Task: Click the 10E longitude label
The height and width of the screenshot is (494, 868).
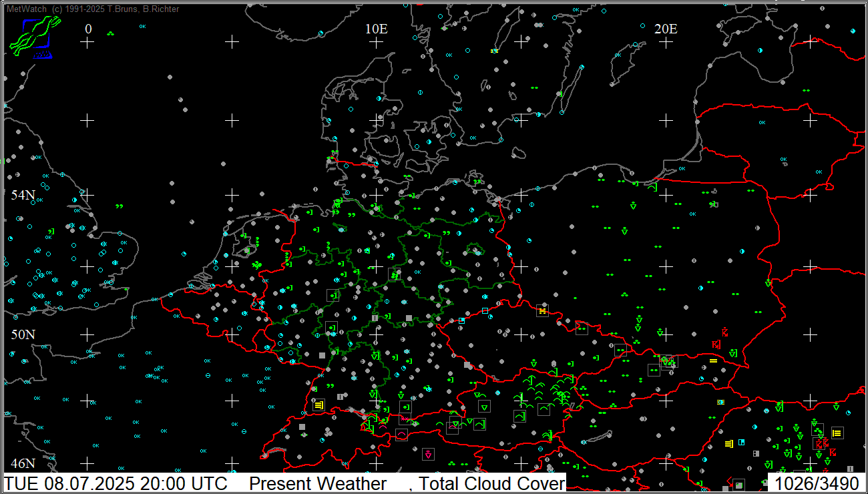Action: (x=377, y=29)
